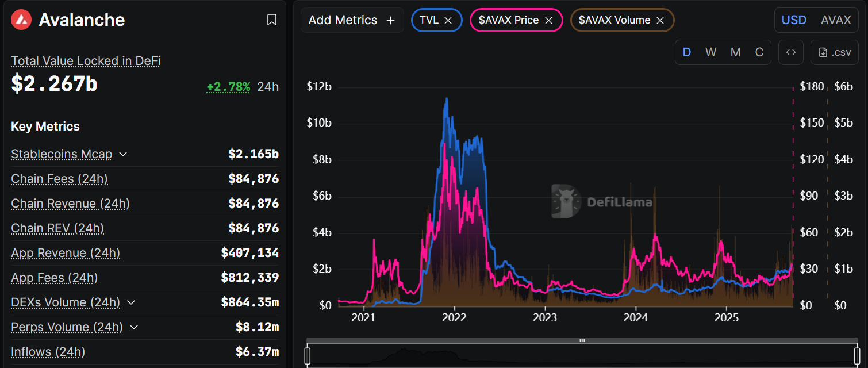This screenshot has width=868, height=368.
Task: Click the 2024 label on the x-axis
Action: tap(636, 317)
